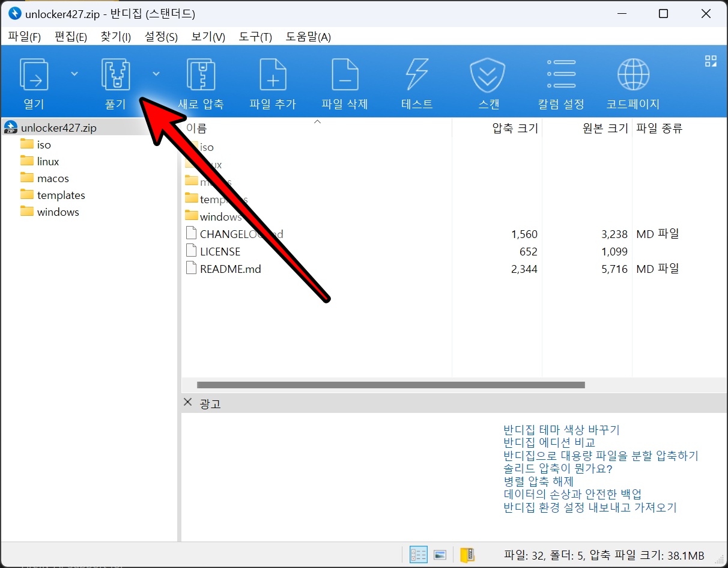Open link 반디집 환경 설정 내보내고 가져오기
The image size is (728, 568).
point(590,507)
